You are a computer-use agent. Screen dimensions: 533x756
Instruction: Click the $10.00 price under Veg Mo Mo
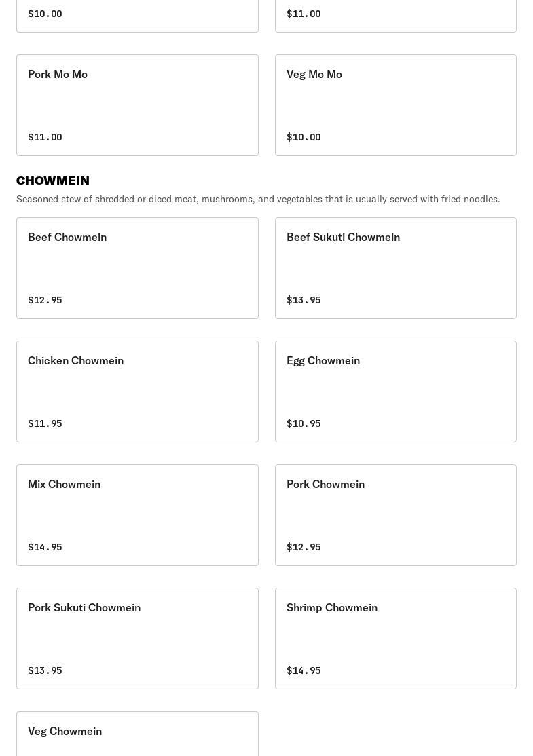(304, 137)
